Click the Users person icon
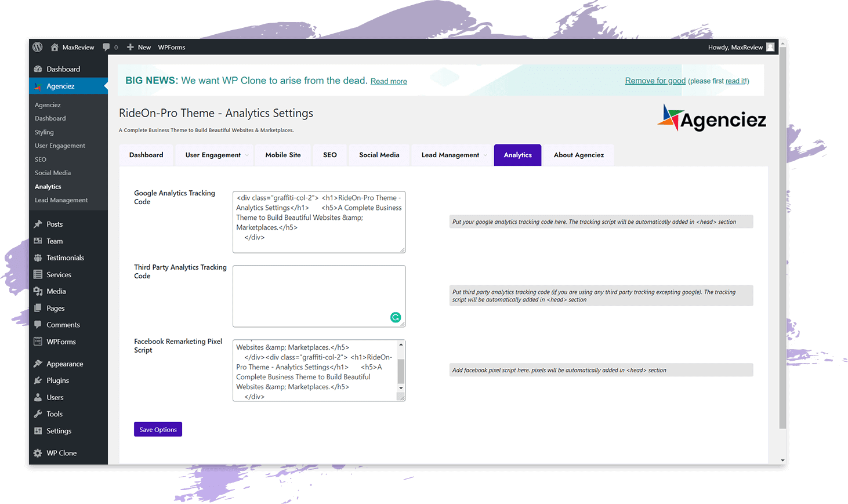 [38, 397]
